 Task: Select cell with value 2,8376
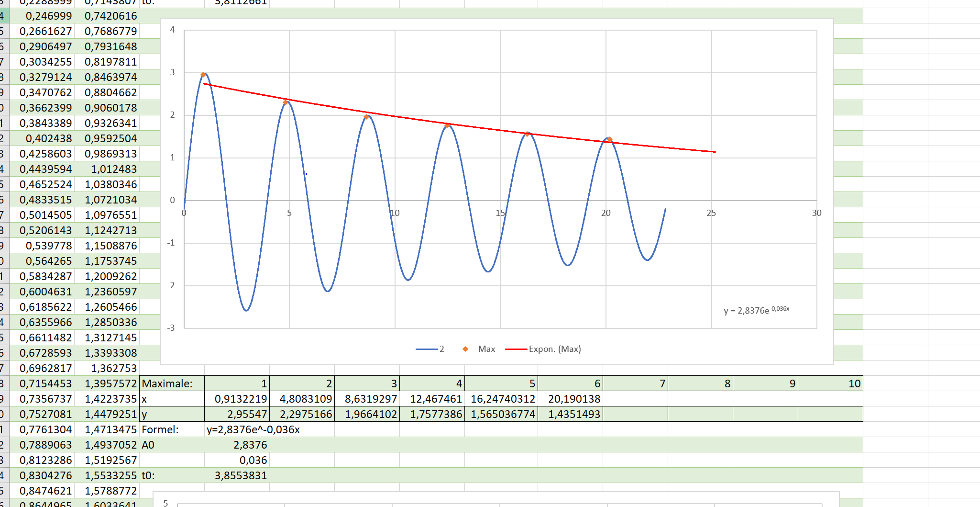pyautogui.click(x=237, y=445)
